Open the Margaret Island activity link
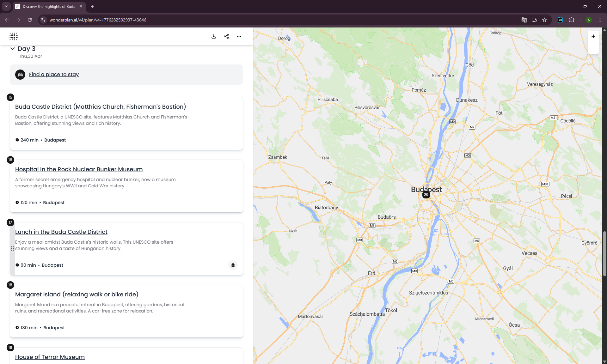The width and height of the screenshot is (607, 364). pyautogui.click(x=77, y=294)
